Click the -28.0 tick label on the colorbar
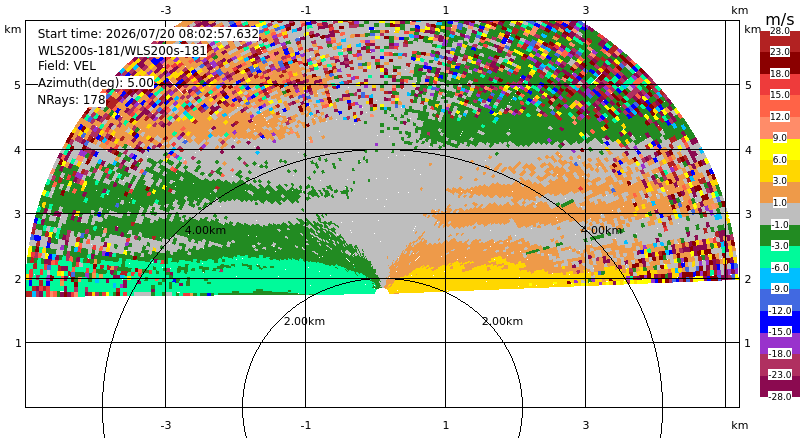 (x=779, y=396)
